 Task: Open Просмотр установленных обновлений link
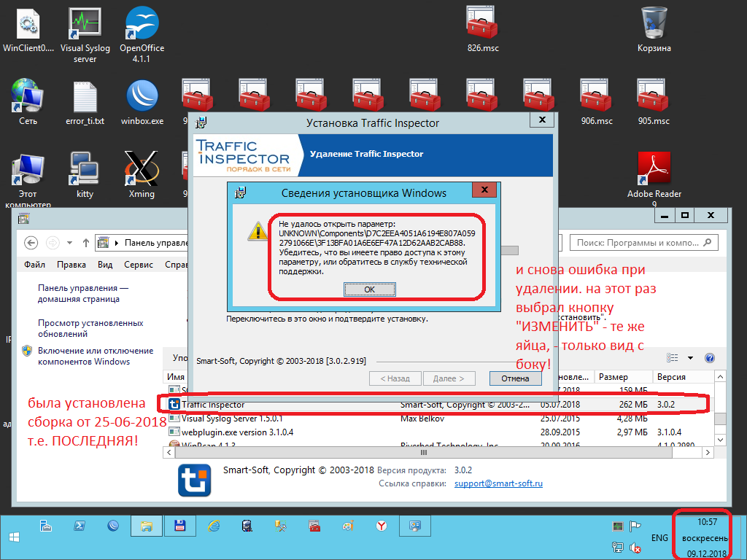(x=90, y=328)
